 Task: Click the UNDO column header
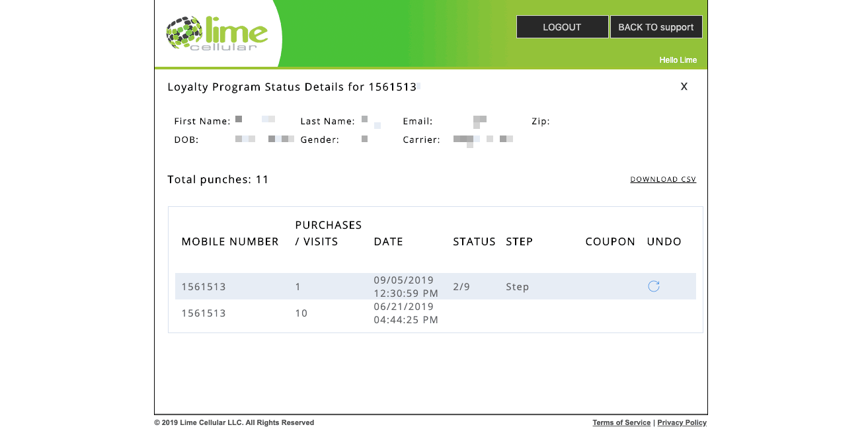664,241
